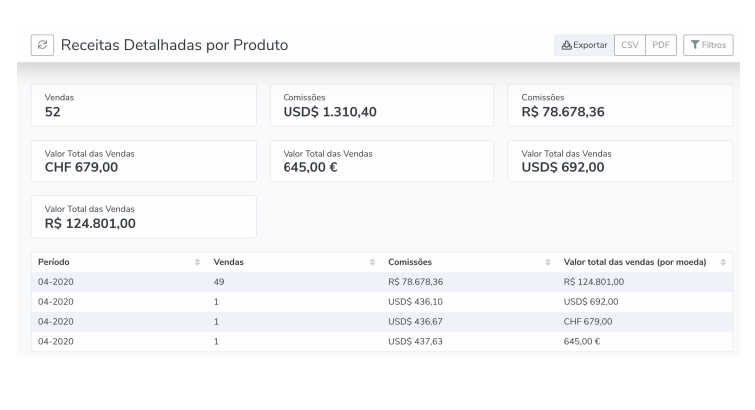Image resolution: width=755 pixels, height=410 pixels.
Task: Select the row with 49 vendas
Action: coord(382,282)
